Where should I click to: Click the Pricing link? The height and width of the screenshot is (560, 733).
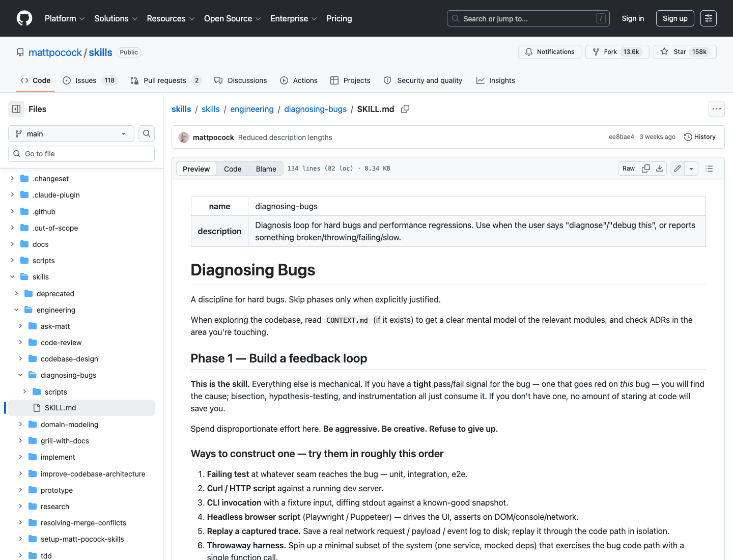(339, 18)
